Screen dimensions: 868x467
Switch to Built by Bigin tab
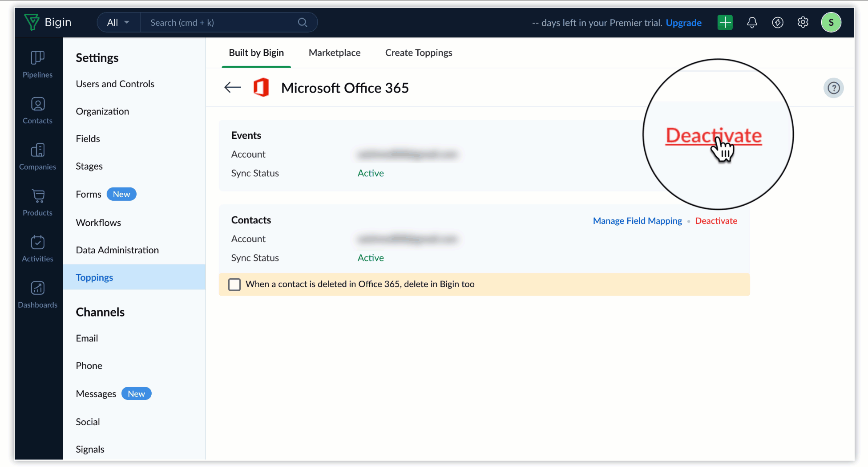coord(256,53)
